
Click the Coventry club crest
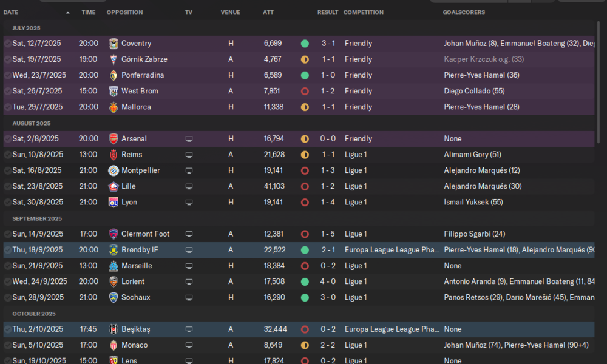[x=113, y=43]
